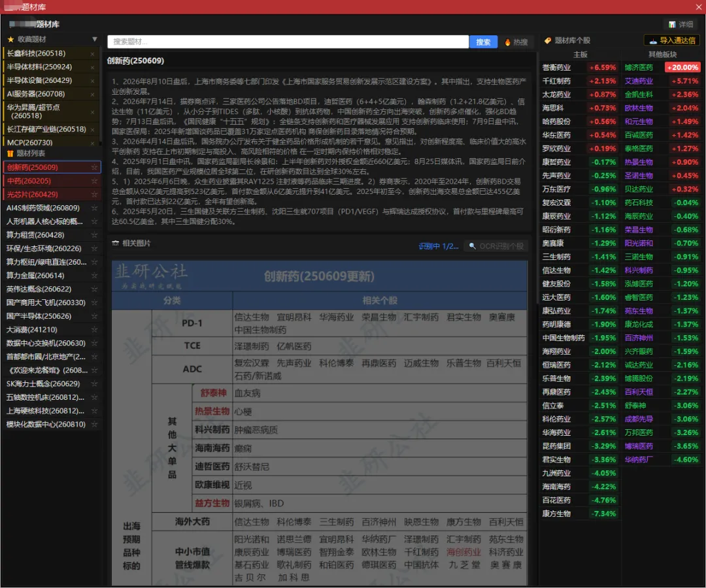Viewport: 706px width, 588px height.
Task: Select stock 药明康德 row
Action: pos(579,324)
